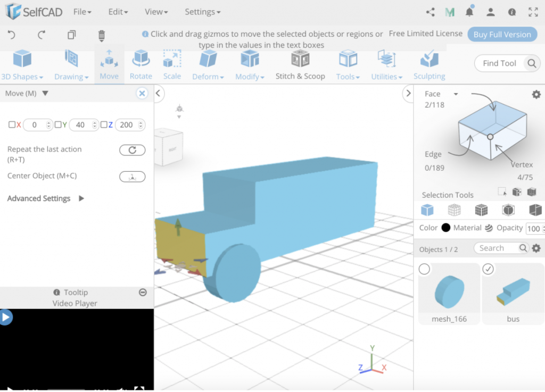
Task: Open Objects panel settings gear
Action: (x=536, y=248)
